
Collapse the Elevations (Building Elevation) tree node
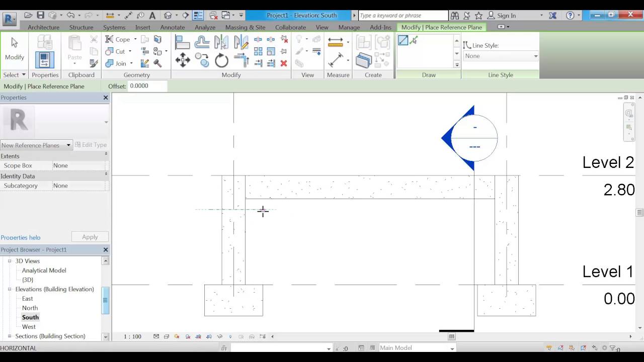point(10,289)
